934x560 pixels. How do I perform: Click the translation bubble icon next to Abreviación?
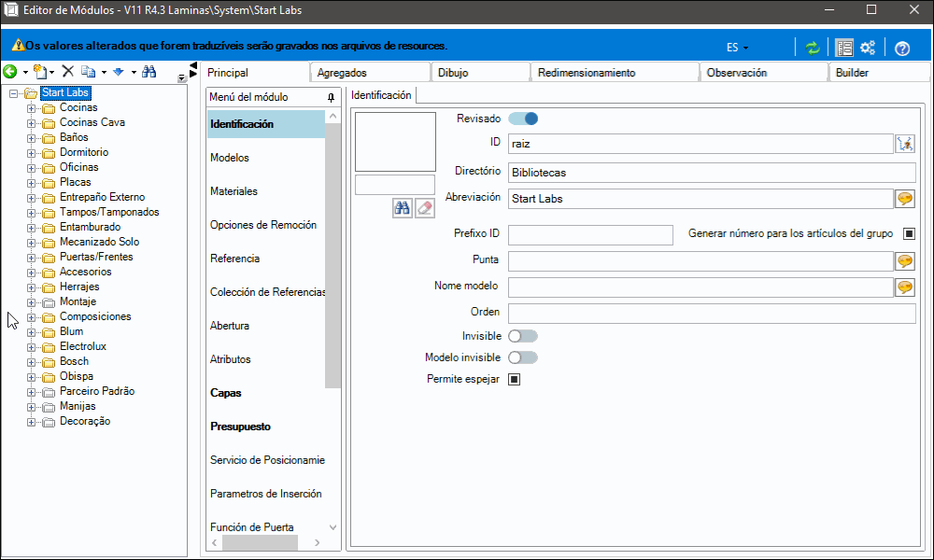pyautogui.click(x=905, y=199)
